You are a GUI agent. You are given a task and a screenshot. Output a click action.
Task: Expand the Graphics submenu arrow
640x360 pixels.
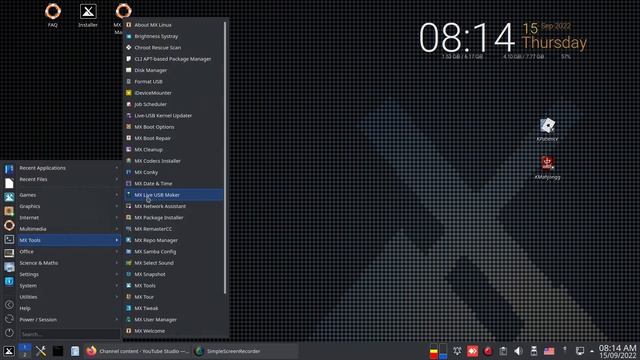point(117,206)
